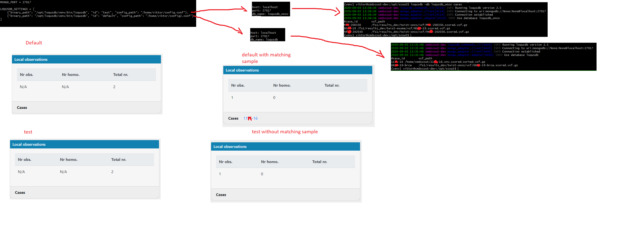Select the snv.scored.sorted.vcf.gz path row
This screenshot has height=249, width=644.
pos(438,62)
